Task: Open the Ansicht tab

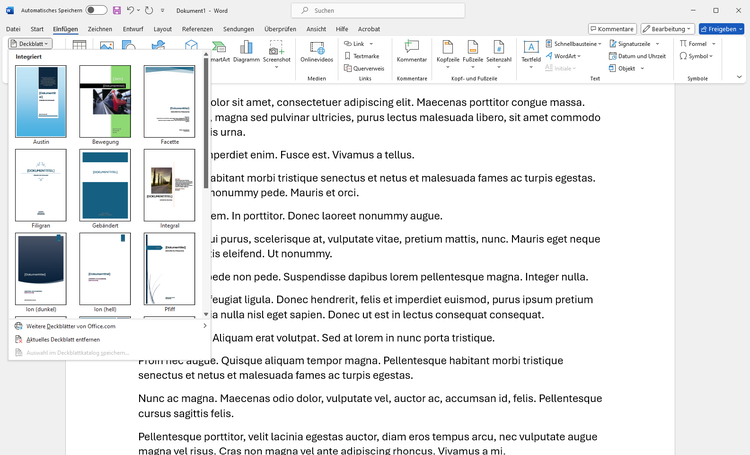Action: [316, 29]
